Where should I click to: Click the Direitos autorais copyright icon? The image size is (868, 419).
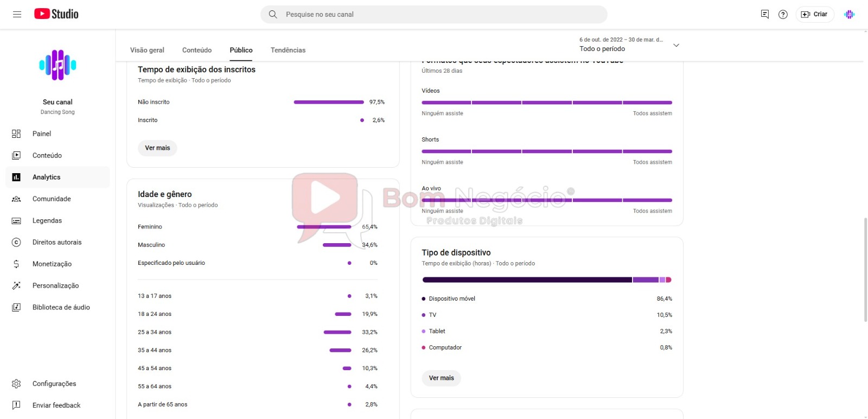16,242
